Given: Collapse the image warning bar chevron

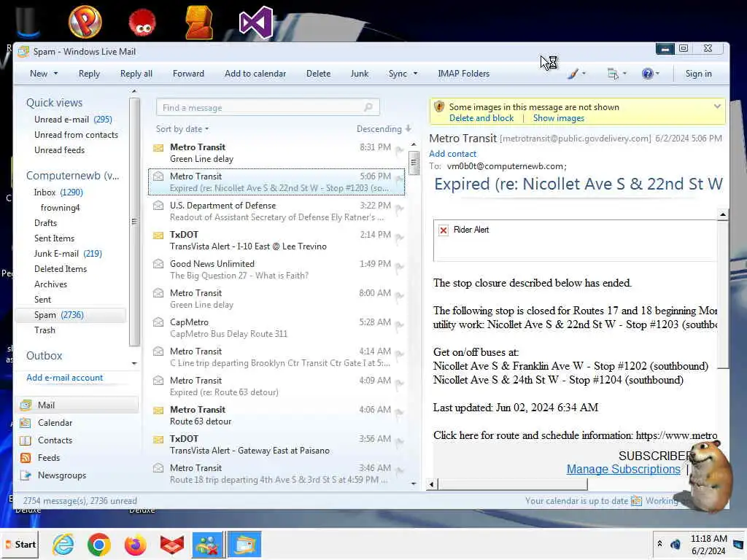Looking at the screenshot, I should pos(717,106).
